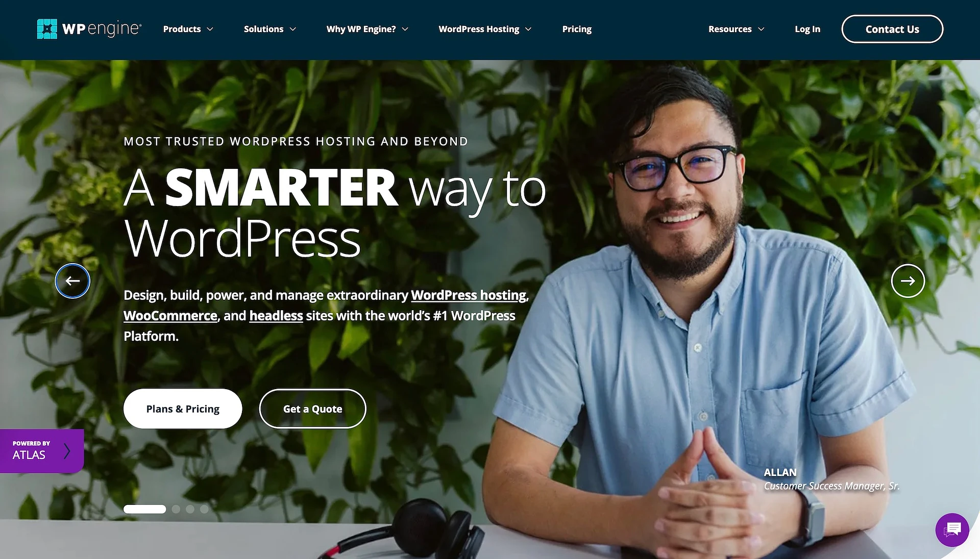980x559 pixels.
Task: Click the Get a Quote button
Action: (x=312, y=409)
